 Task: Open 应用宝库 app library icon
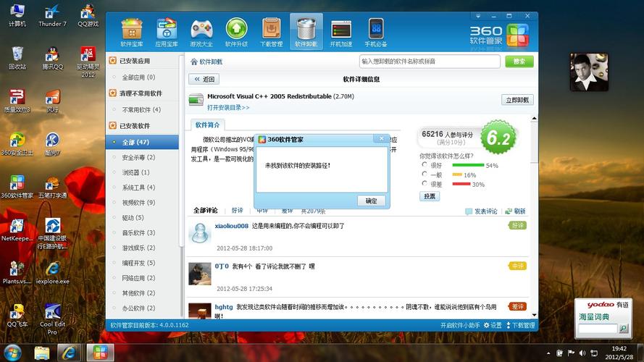coord(167,33)
